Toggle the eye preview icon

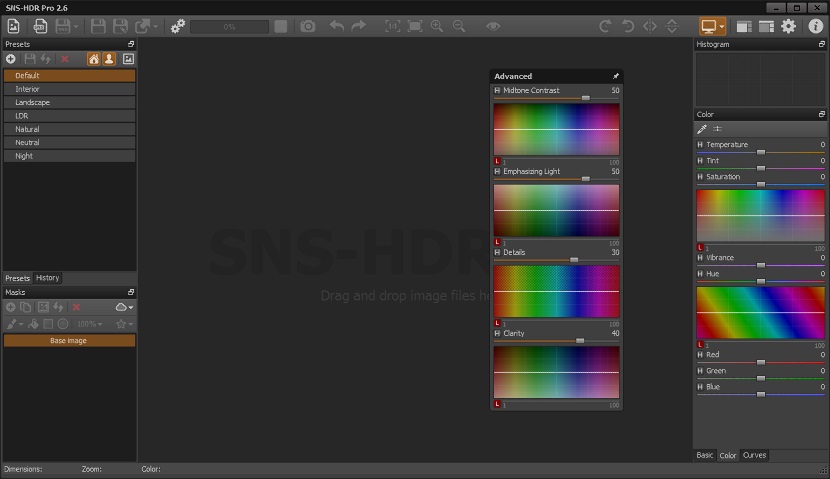tap(493, 26)
